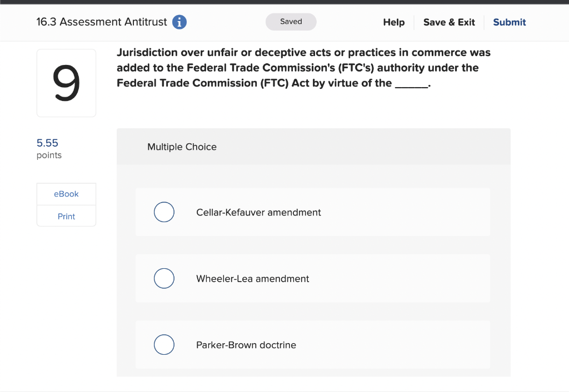
Task: Click the Saved status indicator
Action: pos(291,22)
